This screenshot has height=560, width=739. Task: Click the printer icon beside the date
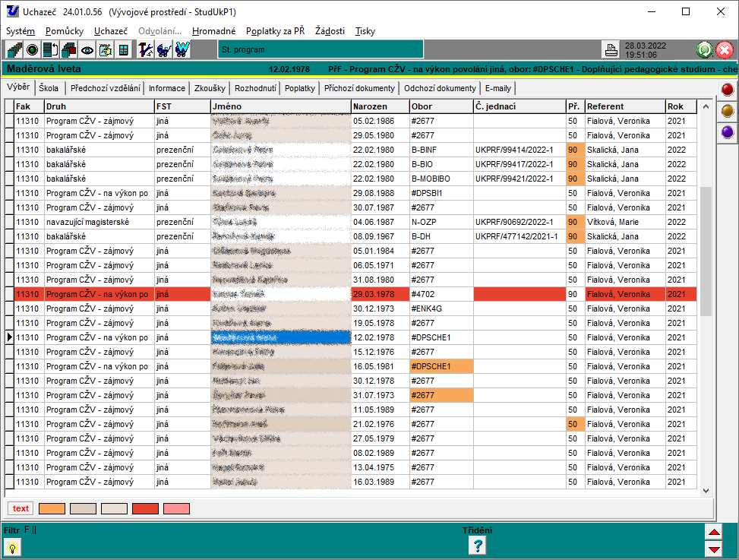coord(611,50)
